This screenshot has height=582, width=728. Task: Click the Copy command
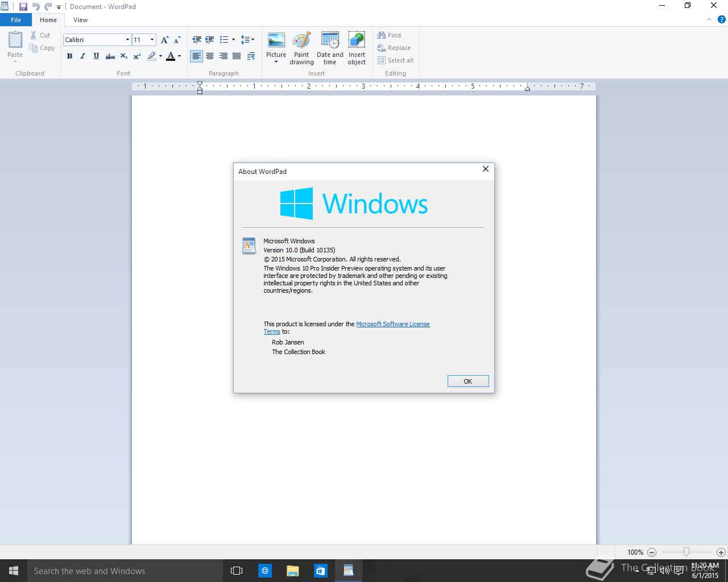[x=42, y=48]
